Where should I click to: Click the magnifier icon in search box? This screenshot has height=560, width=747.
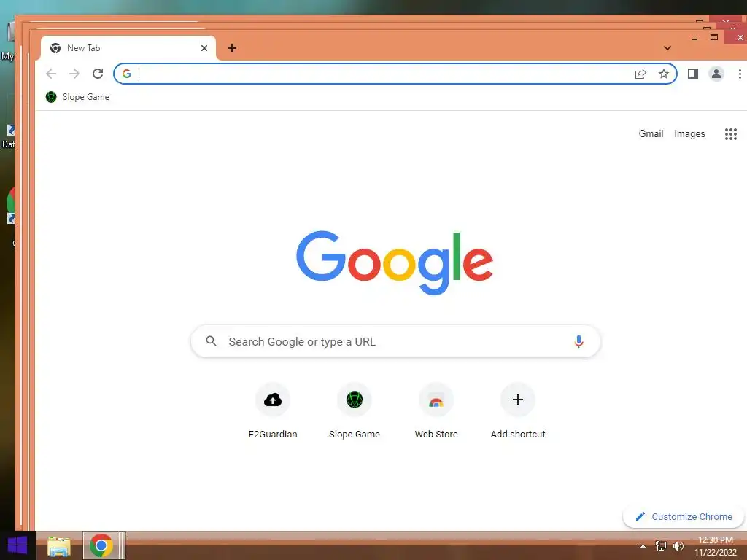[211, 341]
